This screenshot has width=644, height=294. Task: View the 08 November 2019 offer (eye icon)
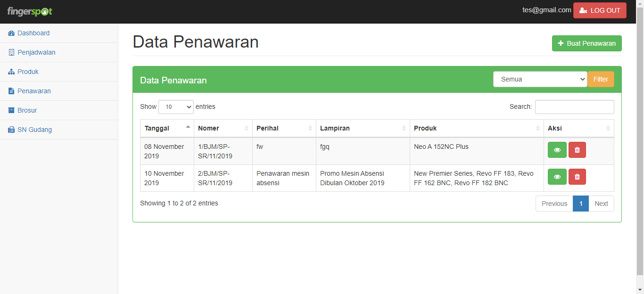click(x=557, y=150)
